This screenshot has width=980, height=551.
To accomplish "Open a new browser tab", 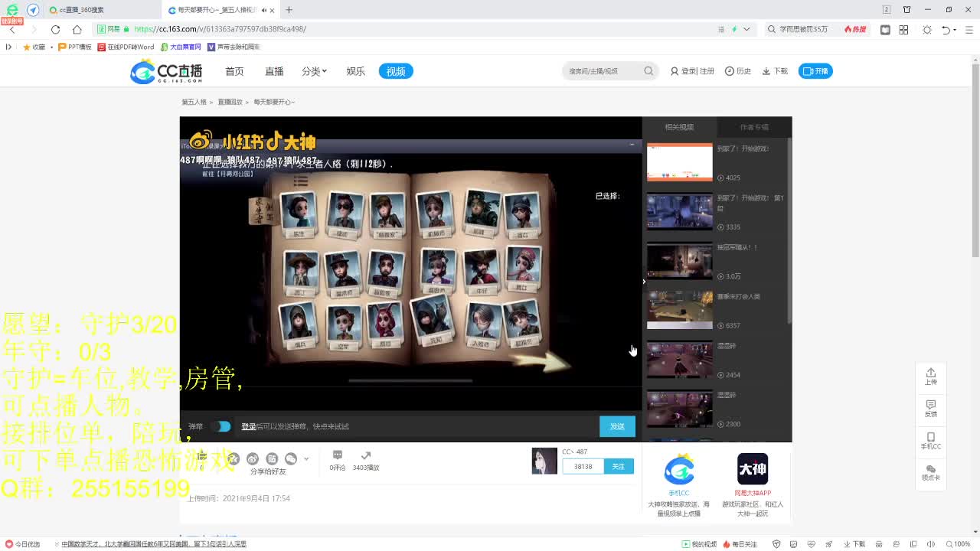I will [289, 10].
